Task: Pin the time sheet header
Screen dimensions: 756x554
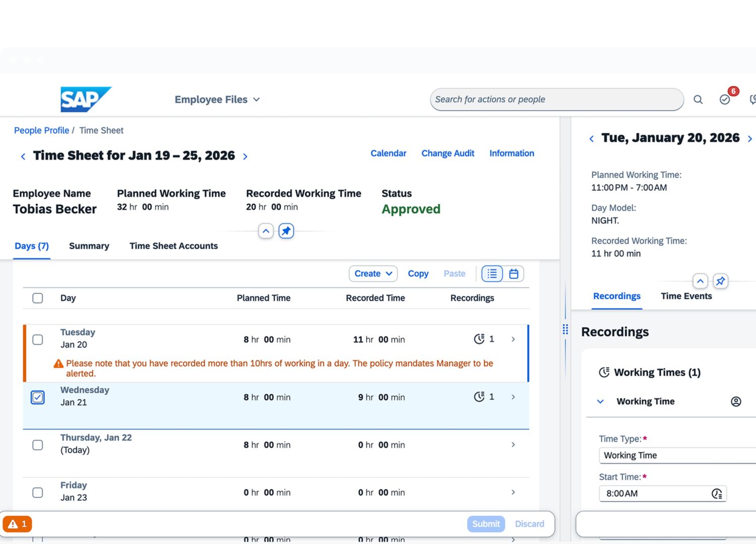Action: pos(286,231)
